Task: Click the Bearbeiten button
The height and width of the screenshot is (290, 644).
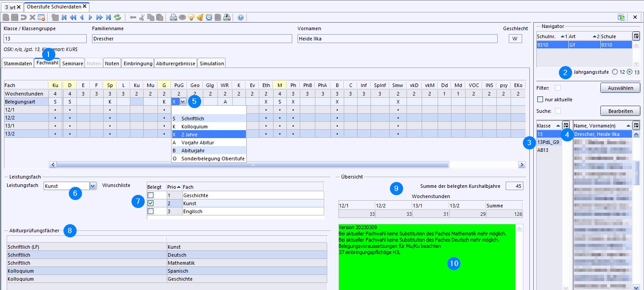Action: pyautogui.click(x=620, y=111)
